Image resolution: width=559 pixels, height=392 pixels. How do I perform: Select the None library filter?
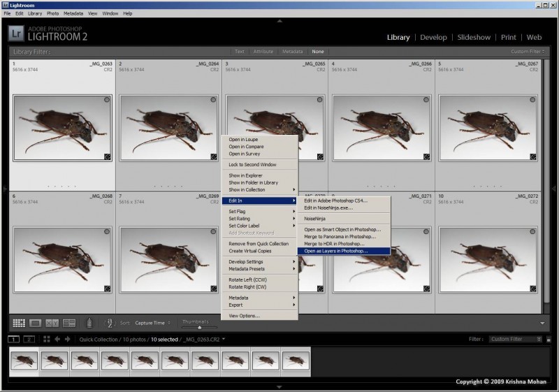(318, 52)
